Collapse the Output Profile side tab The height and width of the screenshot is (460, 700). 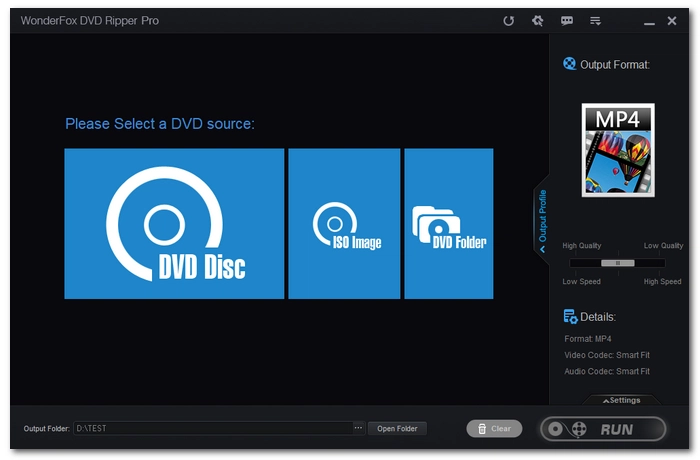click(x=542, y=222)
